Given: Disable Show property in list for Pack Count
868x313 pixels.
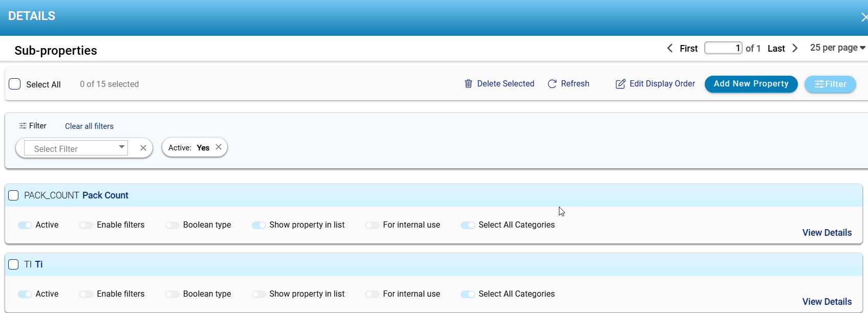Looking at the screenshot, I should [x=258, y=225].
